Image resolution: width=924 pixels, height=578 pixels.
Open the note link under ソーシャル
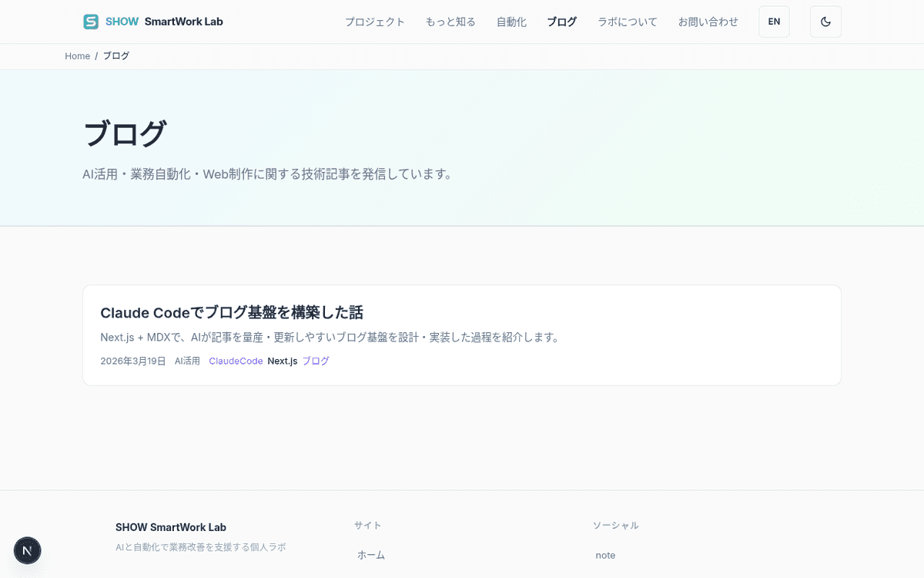tap(605, 555)
